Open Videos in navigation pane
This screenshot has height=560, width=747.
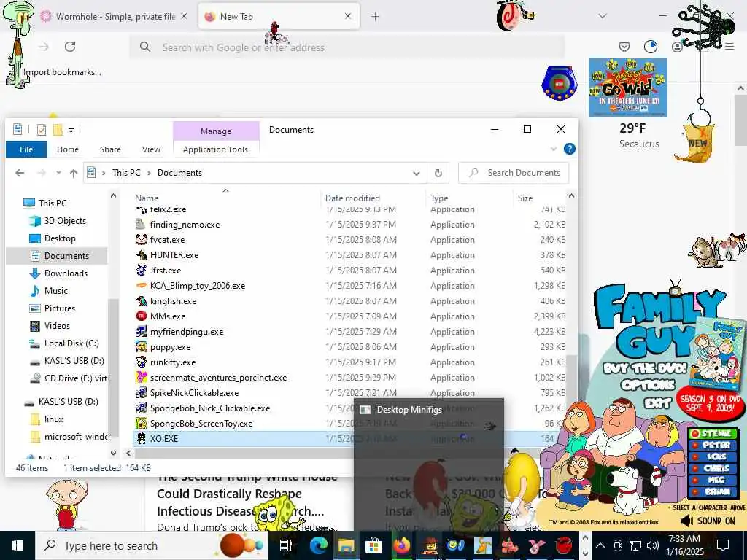(57, 326)
